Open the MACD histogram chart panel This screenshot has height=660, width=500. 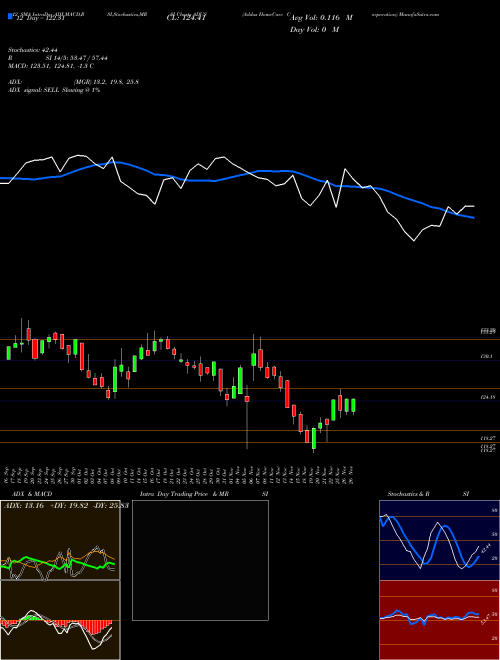60,620
